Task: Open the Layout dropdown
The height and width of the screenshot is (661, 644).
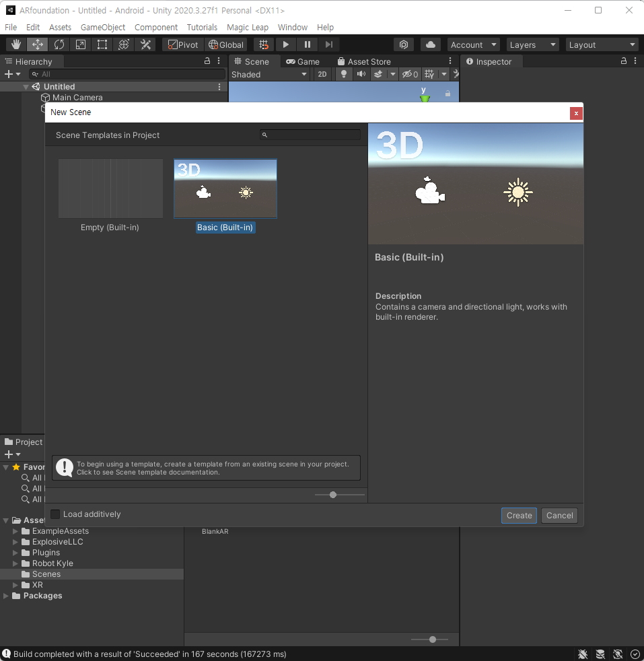Action: [x=602, y=44]
